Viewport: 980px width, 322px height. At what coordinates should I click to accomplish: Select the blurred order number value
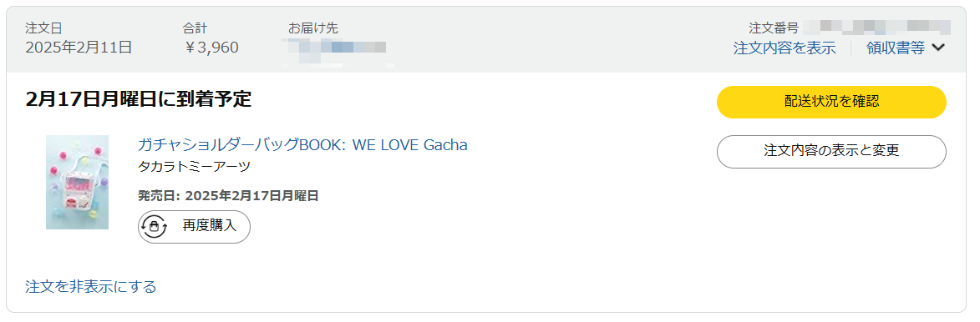click(877, 28)
